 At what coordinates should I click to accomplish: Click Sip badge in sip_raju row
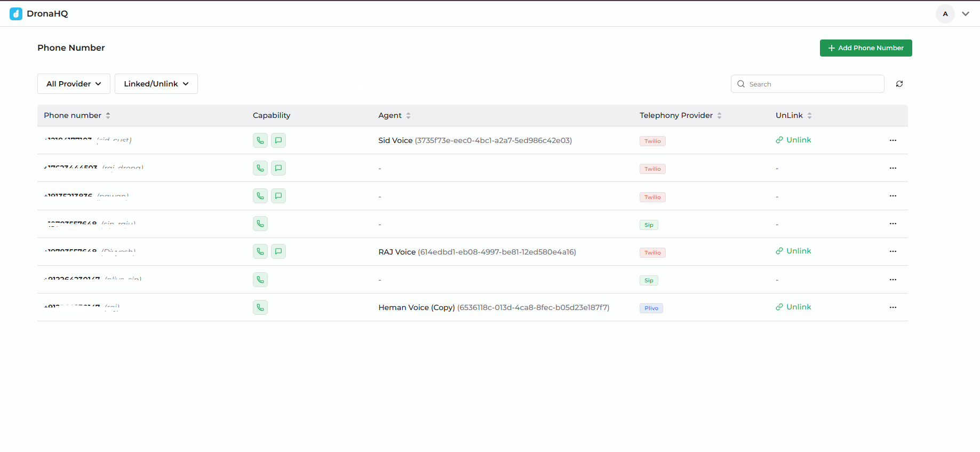649,225
